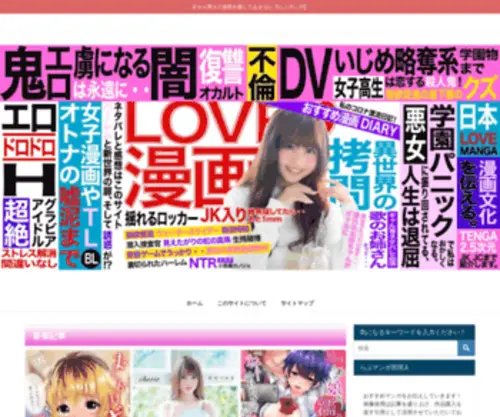Focus the sidebar search input field
This screenshot has width=500, height=417.
(x=406, y=348)
